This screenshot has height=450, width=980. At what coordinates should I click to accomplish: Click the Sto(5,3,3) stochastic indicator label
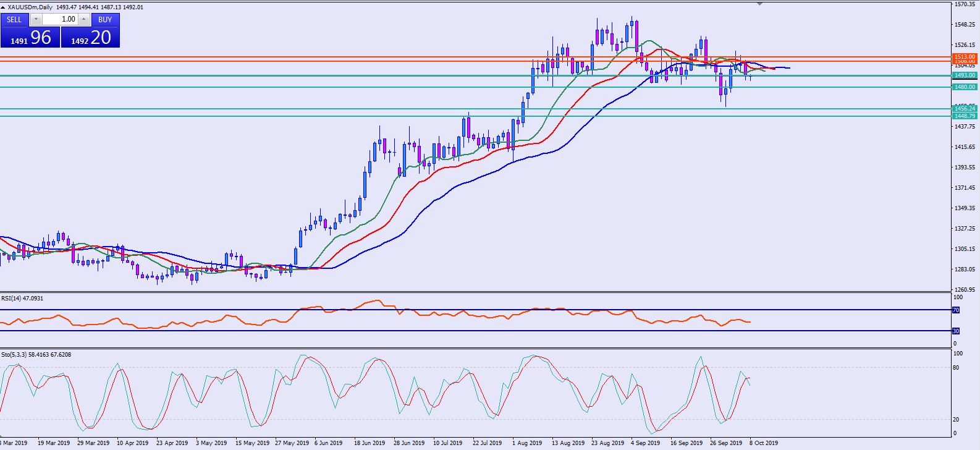click(36, 355)
